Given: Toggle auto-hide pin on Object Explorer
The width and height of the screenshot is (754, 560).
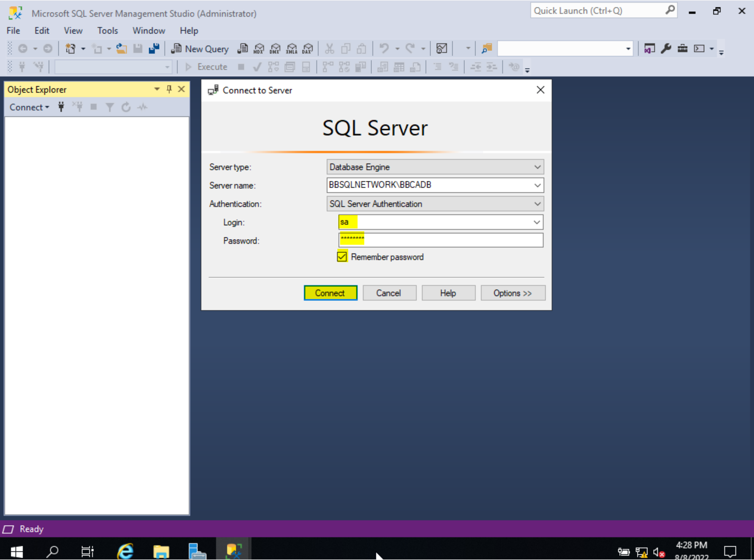Looking at the screenshot, I should [x=169, y=89].
